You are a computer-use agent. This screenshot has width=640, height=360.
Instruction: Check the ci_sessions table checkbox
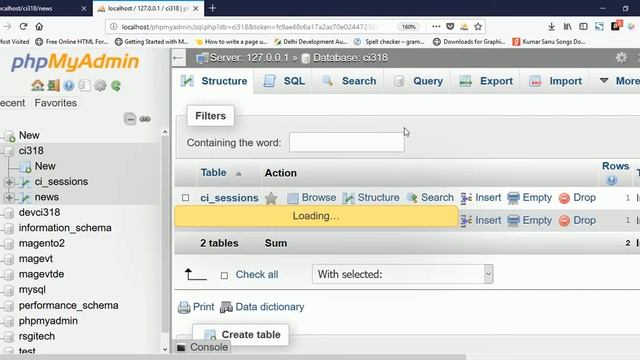pyautogui.click(x=186, y=198)
